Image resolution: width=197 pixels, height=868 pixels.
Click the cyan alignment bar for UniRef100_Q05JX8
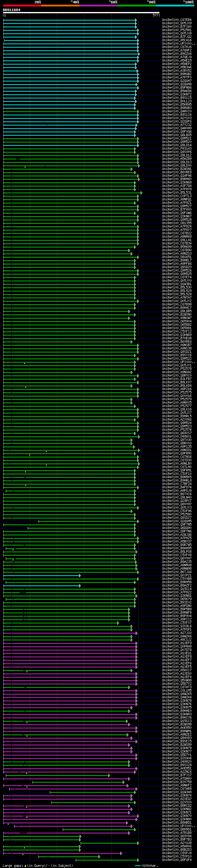tap(71, 33)
